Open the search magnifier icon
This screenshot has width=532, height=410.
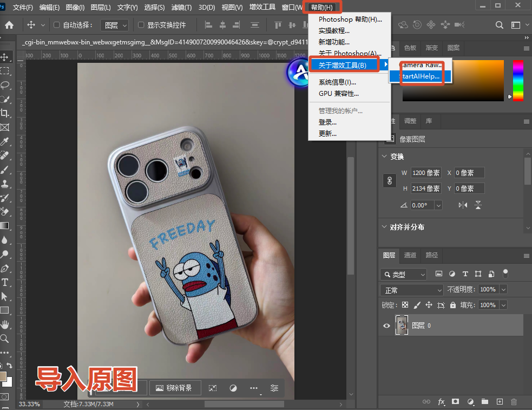(499, 25)
